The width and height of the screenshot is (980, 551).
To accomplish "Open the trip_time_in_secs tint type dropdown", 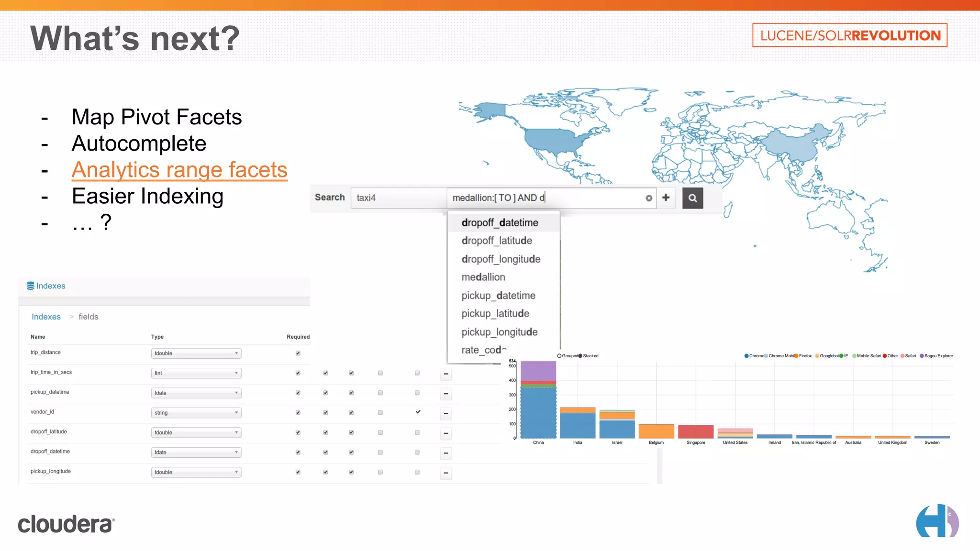I will [x=196, y=373].
